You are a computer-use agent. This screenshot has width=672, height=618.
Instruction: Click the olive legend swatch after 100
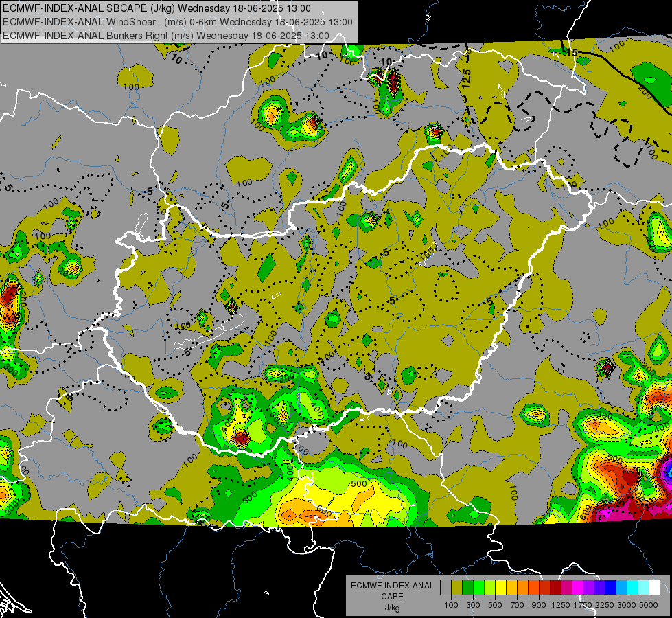coord(456,588)
